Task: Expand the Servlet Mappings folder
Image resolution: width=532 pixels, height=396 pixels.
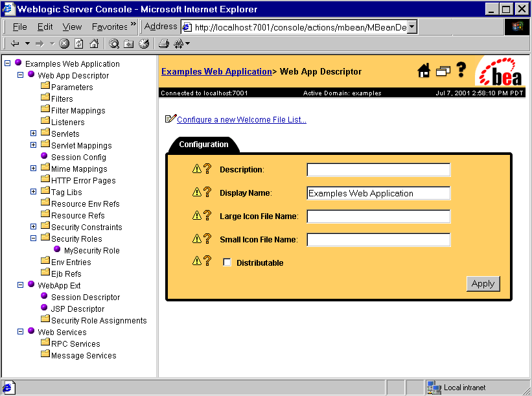Action: coord(33,145)
